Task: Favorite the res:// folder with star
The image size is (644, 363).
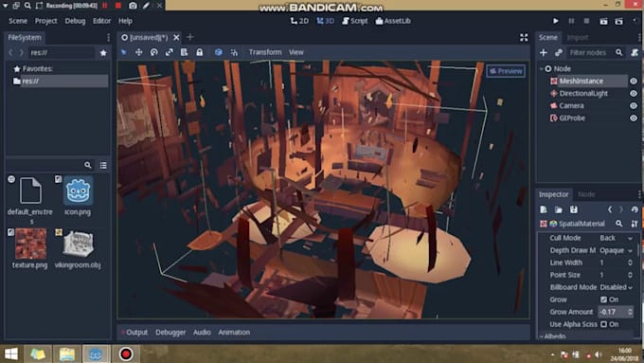Action: click(x=103, y=53)
